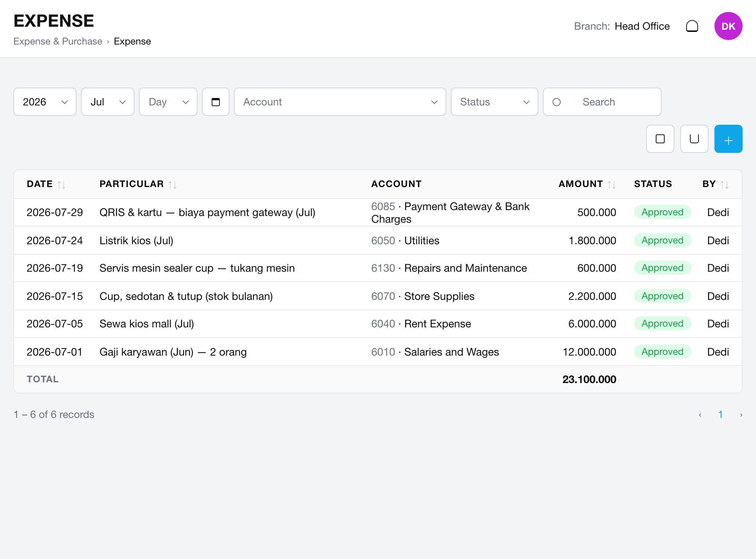Viewport: 756px width, 559px height.
Task: Click the 500.000 amount cell
Action: pyautogui.click(x=597, y=212)
